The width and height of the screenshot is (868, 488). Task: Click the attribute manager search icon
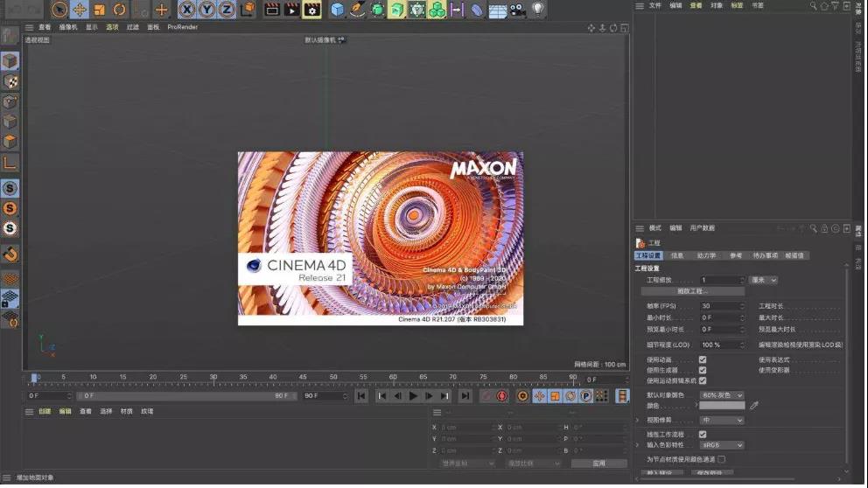tap(813, 228)
